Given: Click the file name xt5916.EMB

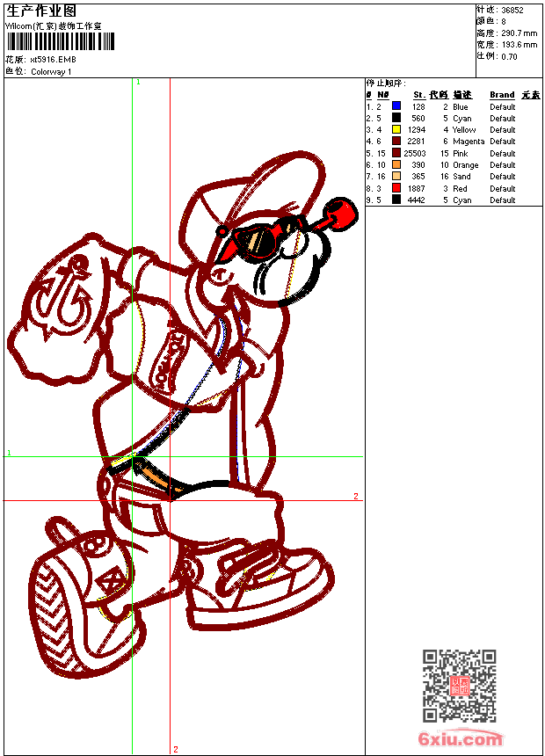Looking at the screenshot, I should pyautogui.click(x=53, y=60).
